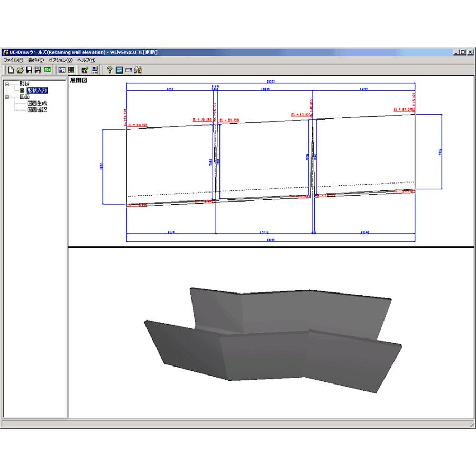Select 図面確認 in the tree
Screen dimensions: 476x476
click(x=37, y=110)
